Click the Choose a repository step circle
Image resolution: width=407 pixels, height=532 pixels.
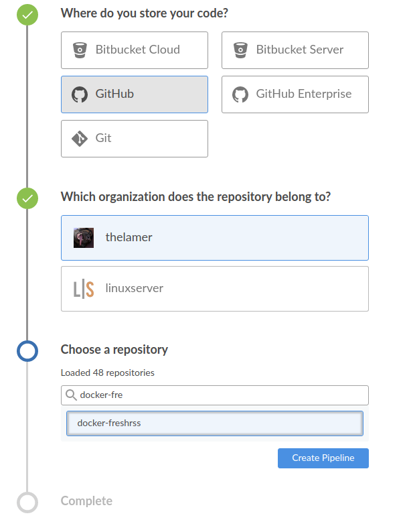pos(27,350)
